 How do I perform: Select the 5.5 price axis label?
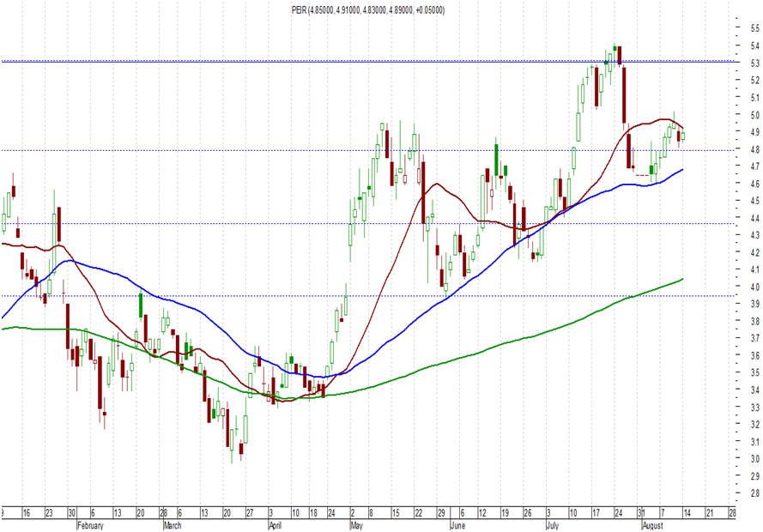(x=754, y=28)
